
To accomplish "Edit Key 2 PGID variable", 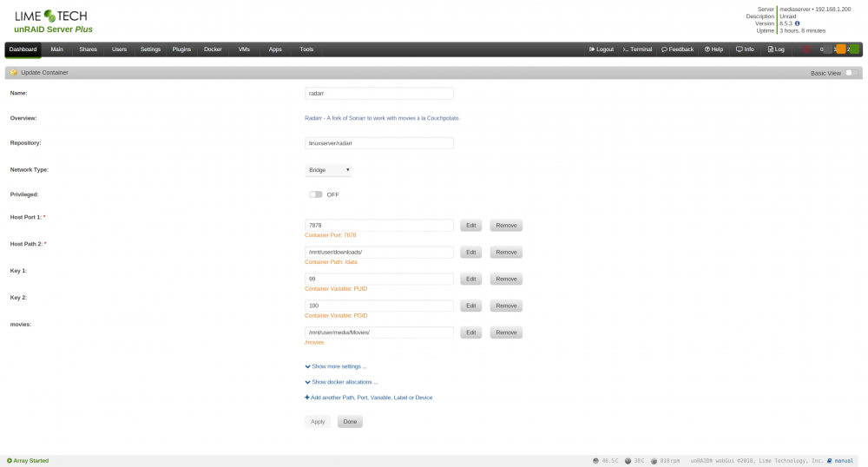I will pyautogui.click(x=471, y=306).
